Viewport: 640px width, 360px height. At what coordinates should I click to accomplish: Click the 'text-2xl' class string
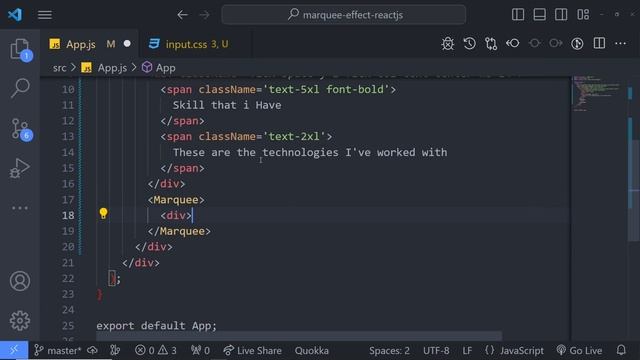pyautogui.click(x=294, y=136)
